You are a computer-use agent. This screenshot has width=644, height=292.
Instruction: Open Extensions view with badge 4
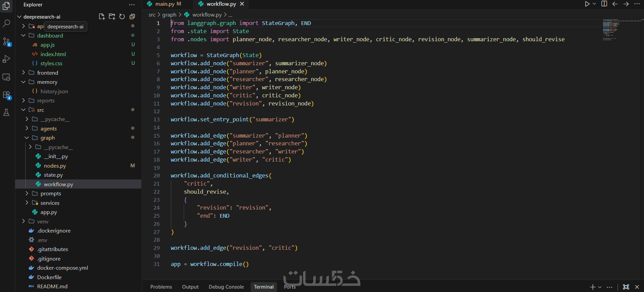pyautogui.click(x=6, y=95)
